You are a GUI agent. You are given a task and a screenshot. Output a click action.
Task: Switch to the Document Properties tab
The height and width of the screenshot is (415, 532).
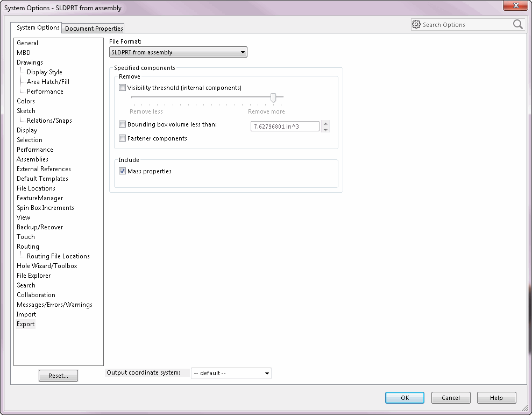click(94, 29)
